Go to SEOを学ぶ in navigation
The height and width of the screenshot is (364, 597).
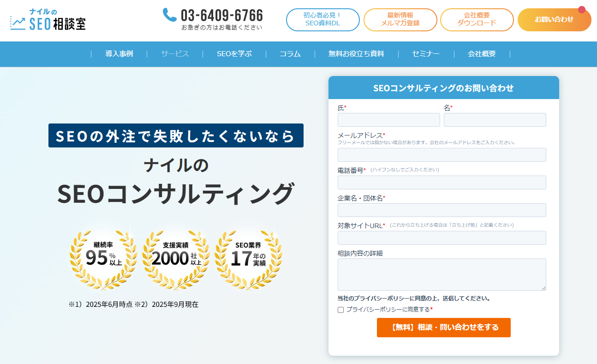click(234, 54)
